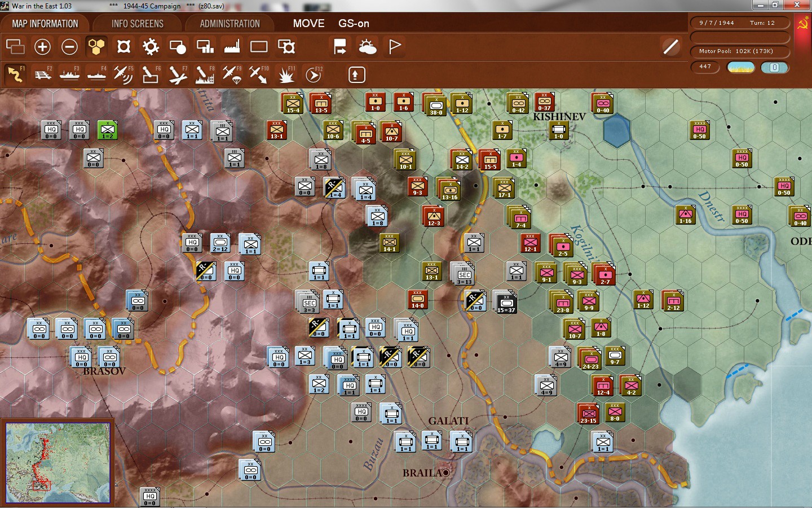The image size is (812, 508).
Task: Click the overlapping rectangles icon in toolbar
Action: click(x=15, y=47)
